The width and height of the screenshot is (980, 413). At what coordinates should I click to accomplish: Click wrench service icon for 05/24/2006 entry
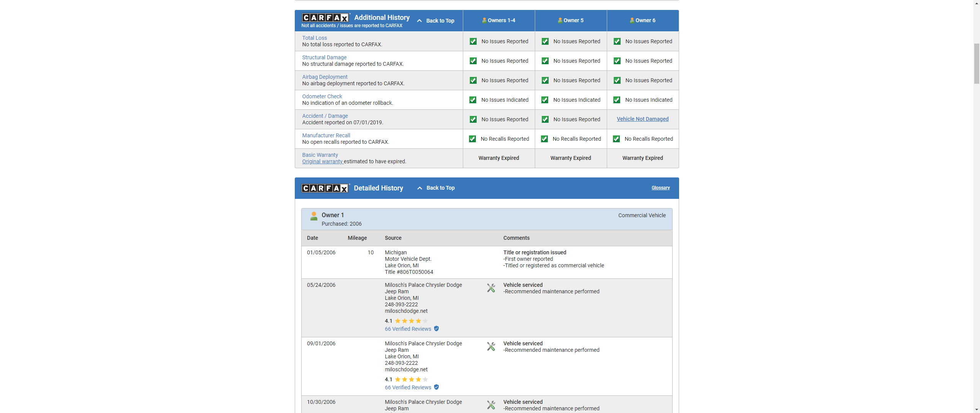[491, 288]
